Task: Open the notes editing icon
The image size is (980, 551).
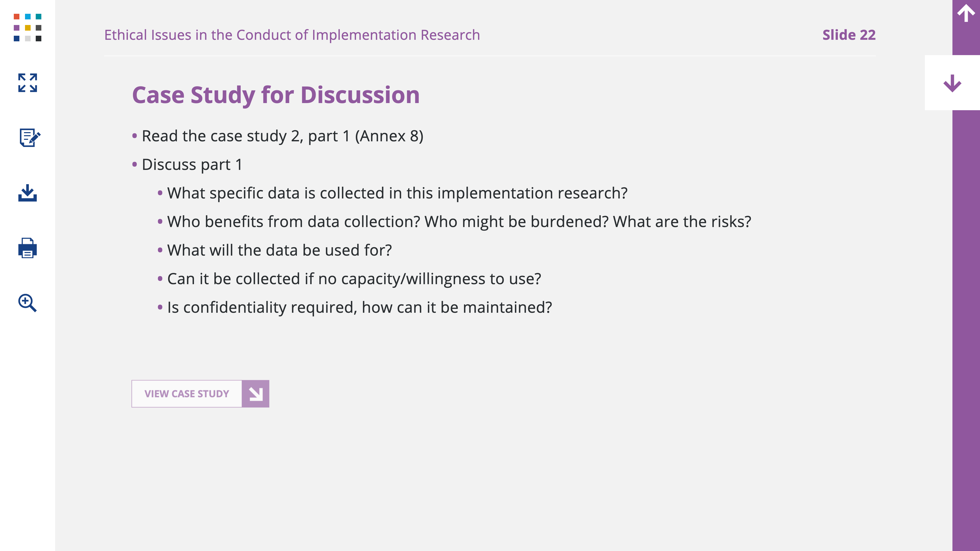Action: tap(30, 137)
